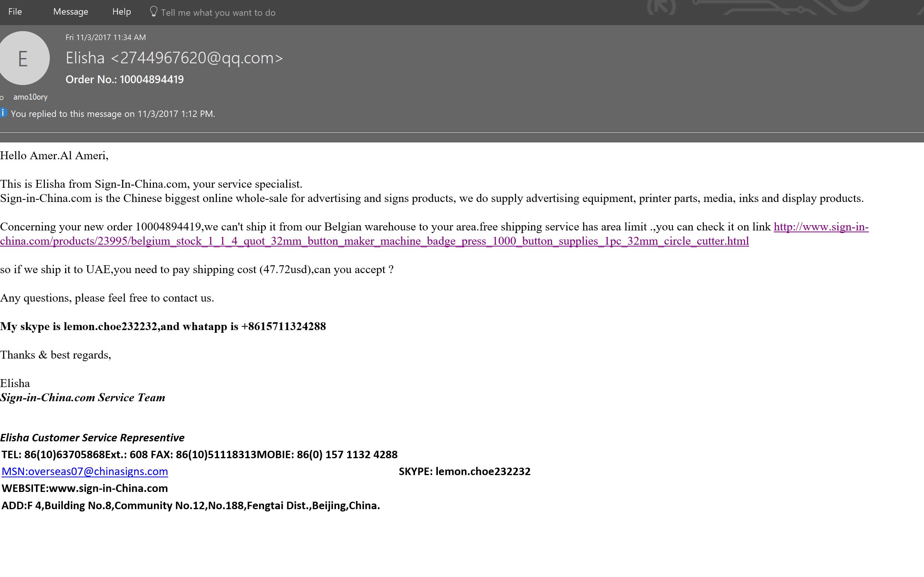Click the lightbulb icon beside Tell me

coord(153,12)
